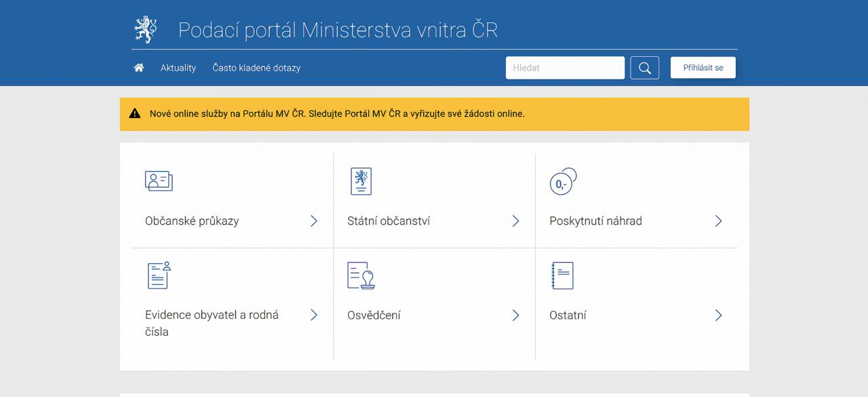868x397 pixels.
Task: Go to Často kladené dotazy
Action: [256, 68]
